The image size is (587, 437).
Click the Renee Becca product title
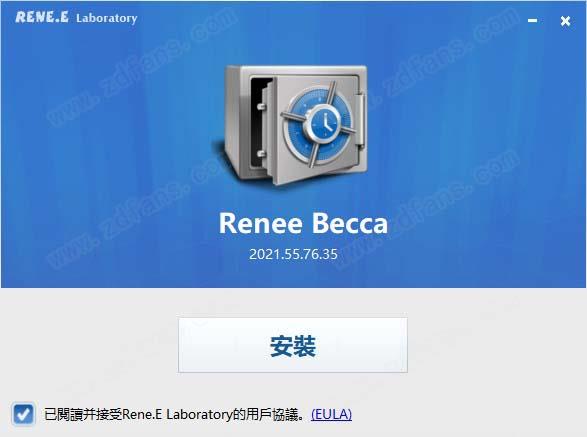(x=303, y=223)
